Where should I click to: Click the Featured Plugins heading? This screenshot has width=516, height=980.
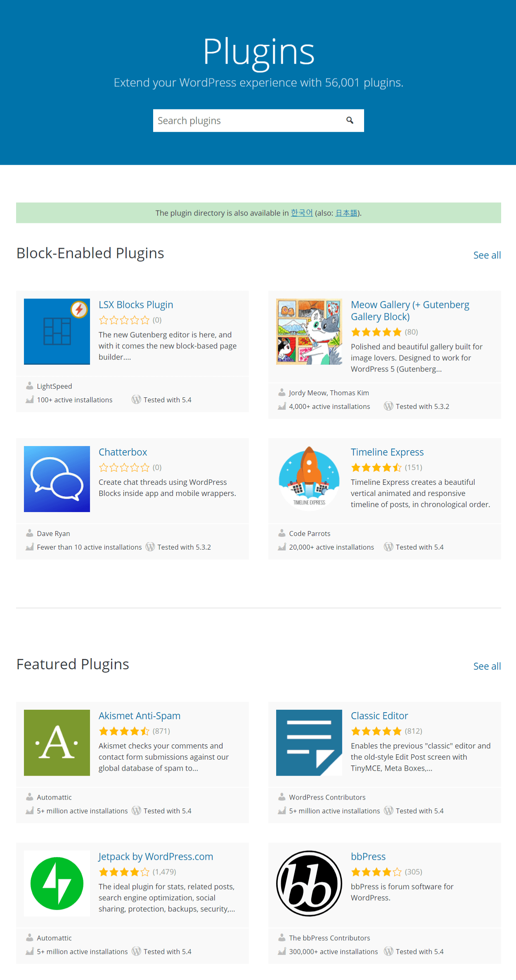click(x=73, y=664)
